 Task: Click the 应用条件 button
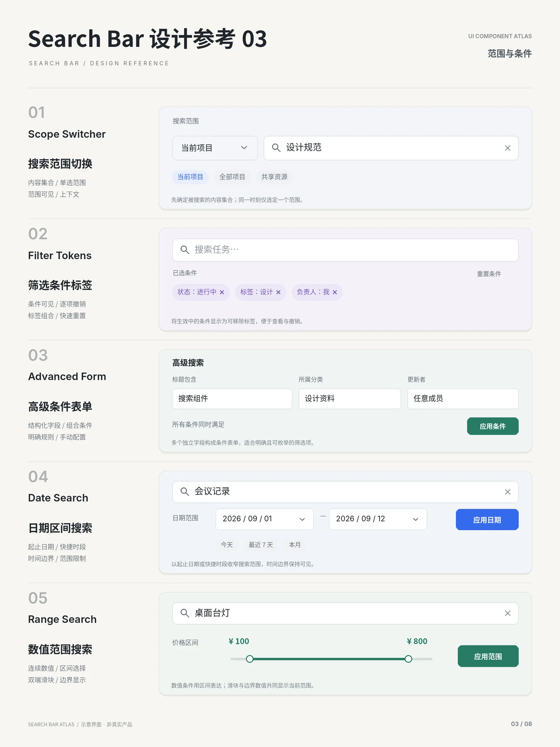[492, 426]
